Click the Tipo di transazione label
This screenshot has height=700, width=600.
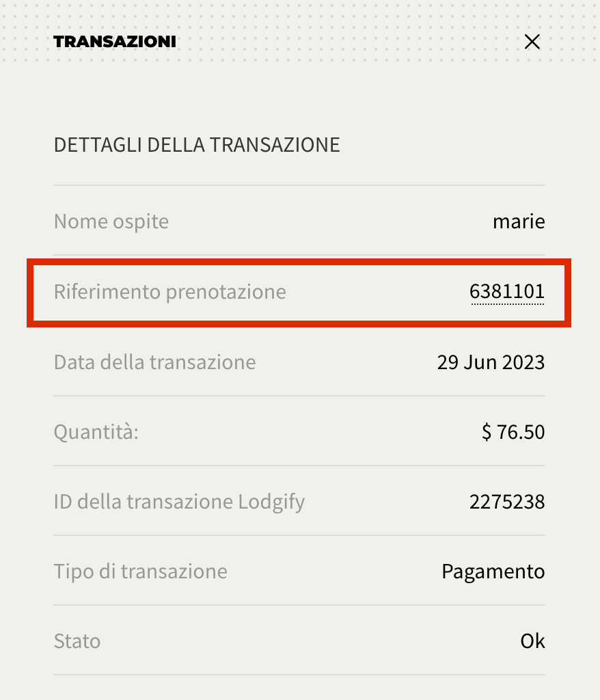pos(140,572)
